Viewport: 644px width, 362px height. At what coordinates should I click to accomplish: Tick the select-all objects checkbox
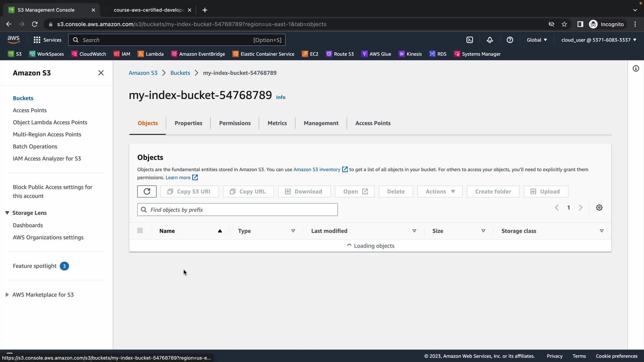140,231
